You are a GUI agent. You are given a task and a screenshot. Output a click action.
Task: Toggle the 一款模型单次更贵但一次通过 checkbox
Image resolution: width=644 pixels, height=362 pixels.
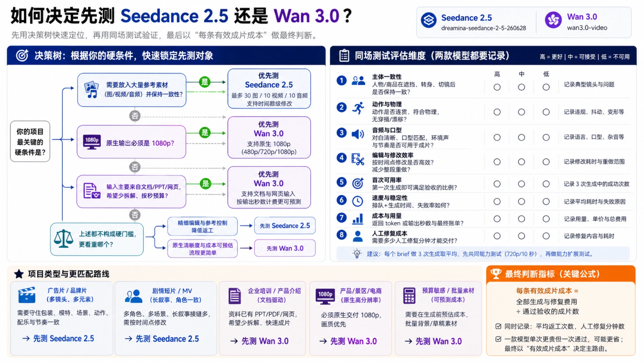(x=498, y=339)
